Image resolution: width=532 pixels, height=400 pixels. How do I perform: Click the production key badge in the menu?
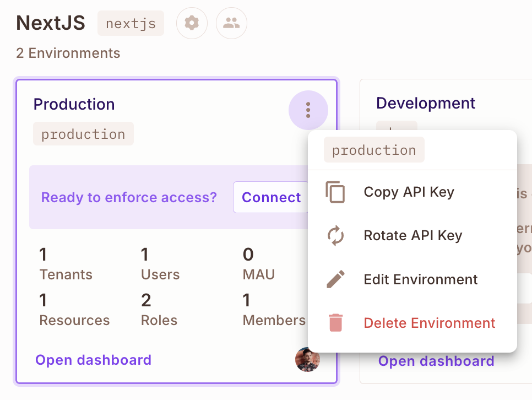[374, 149]
